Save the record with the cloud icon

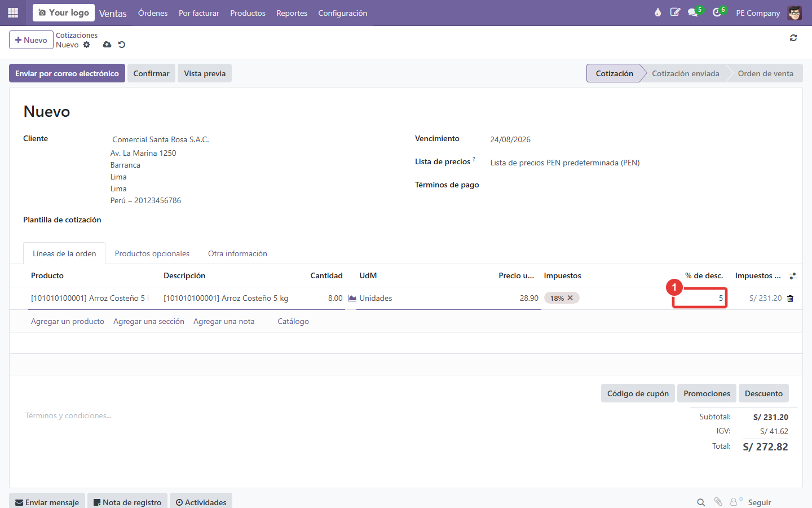click(107, 45)
